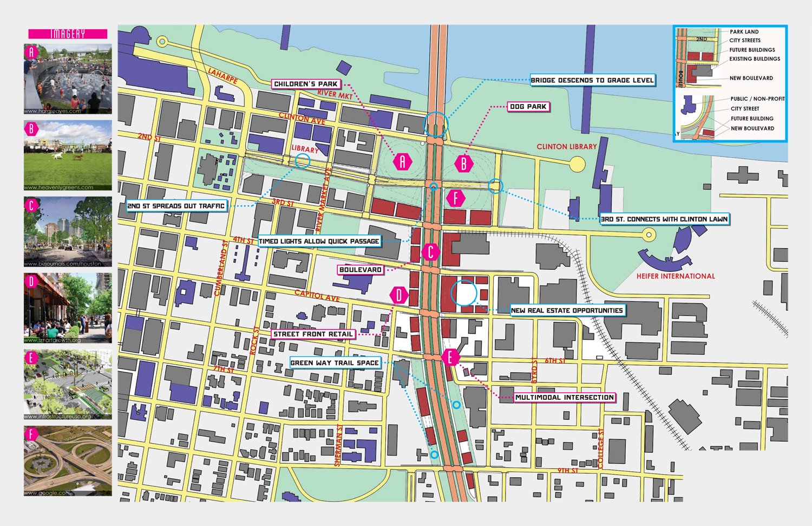Screen dimensions: 812x526
Task: Click the TIMED LIGHTS ALLOW QUICK PASSAGE callout
Action: coord(319,241)
